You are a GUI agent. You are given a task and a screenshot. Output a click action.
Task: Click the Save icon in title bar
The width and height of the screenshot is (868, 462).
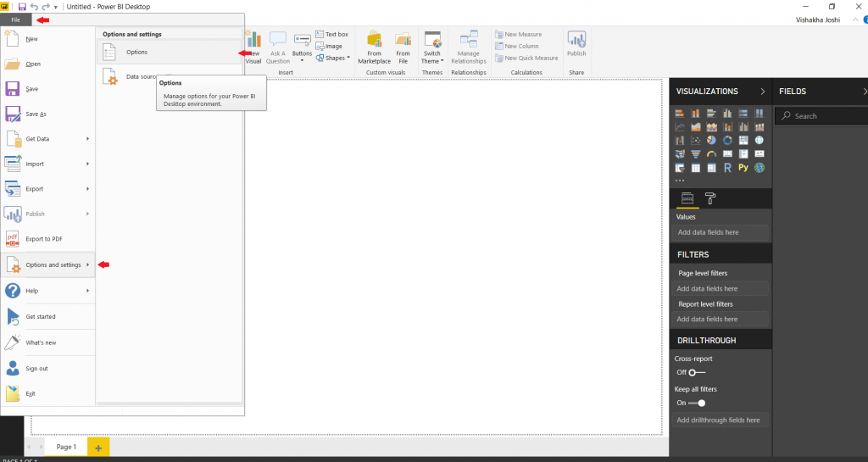22,7
